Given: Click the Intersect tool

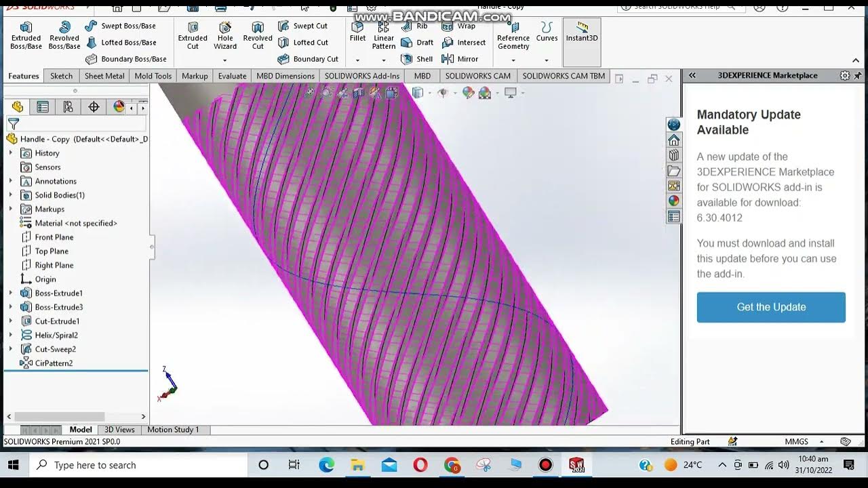Looking at the screenshot, I should pyautogui.click(x=464, y=42).
